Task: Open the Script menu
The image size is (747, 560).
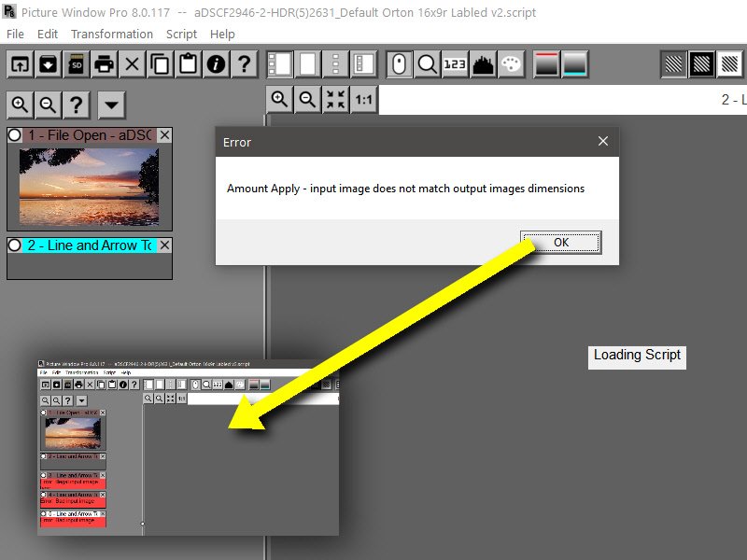Action: pyautogui.click(x=181, y=34)
